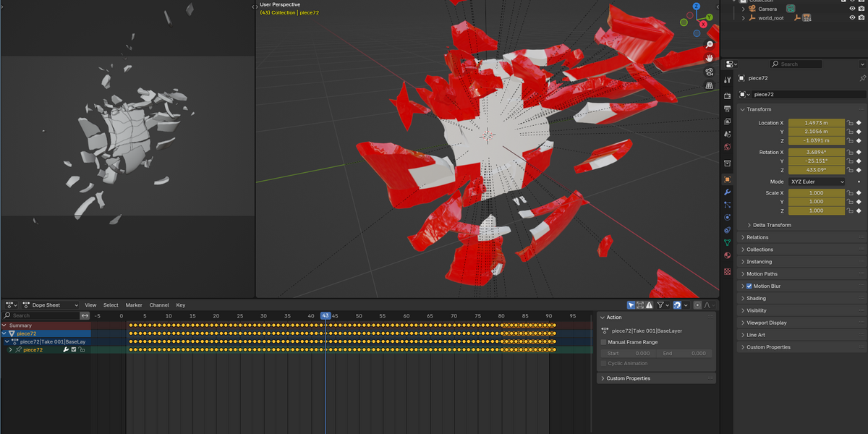Viewport: 868px width, 434px height.
Task: Click the wrench icon on piece72 channel row
Action: point(66,350)
